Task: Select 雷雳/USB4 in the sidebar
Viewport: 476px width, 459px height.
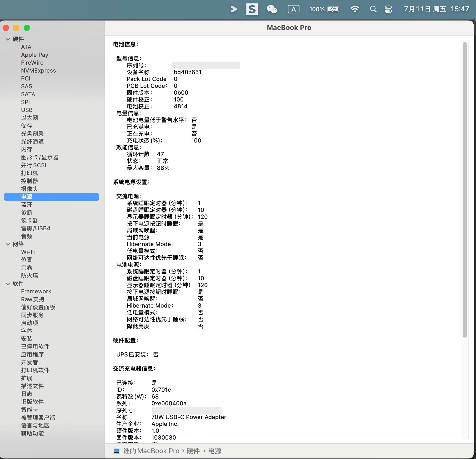Action: point(35,228)
